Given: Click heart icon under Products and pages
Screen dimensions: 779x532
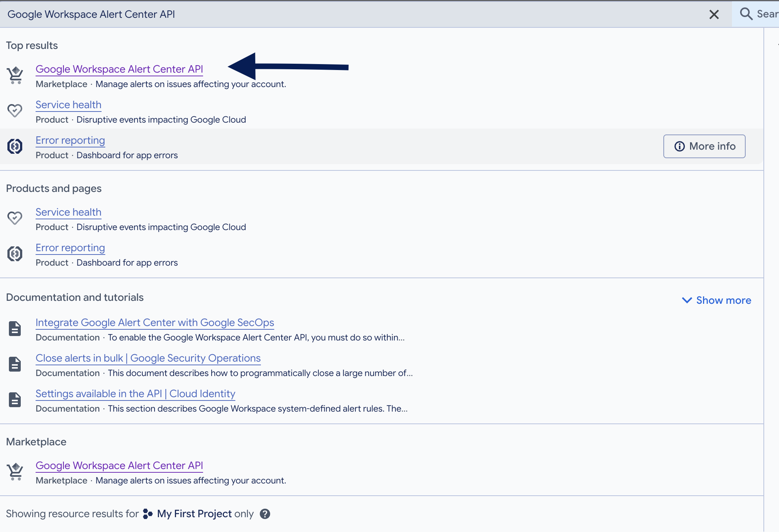Looking at the screenshot, I should [15, 218].
